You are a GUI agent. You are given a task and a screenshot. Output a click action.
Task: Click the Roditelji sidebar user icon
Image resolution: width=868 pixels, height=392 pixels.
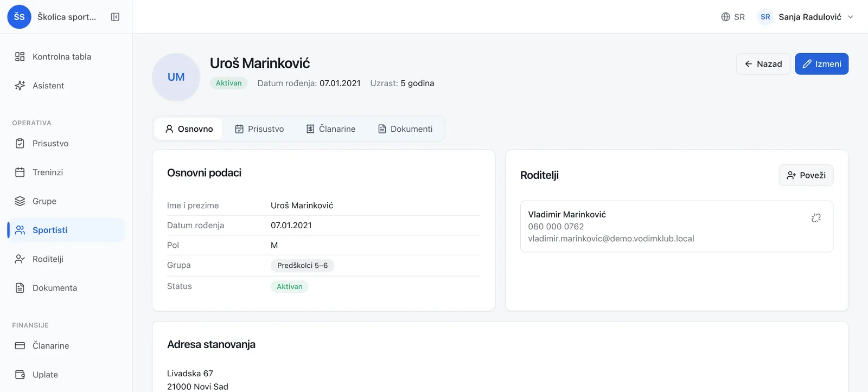click(x=20, y=259)
